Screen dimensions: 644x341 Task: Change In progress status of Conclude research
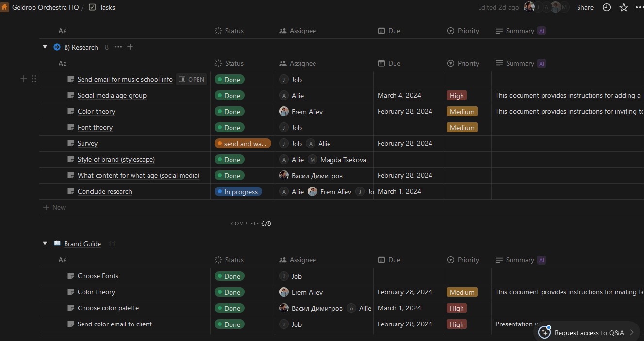click(x=238, y=192)
